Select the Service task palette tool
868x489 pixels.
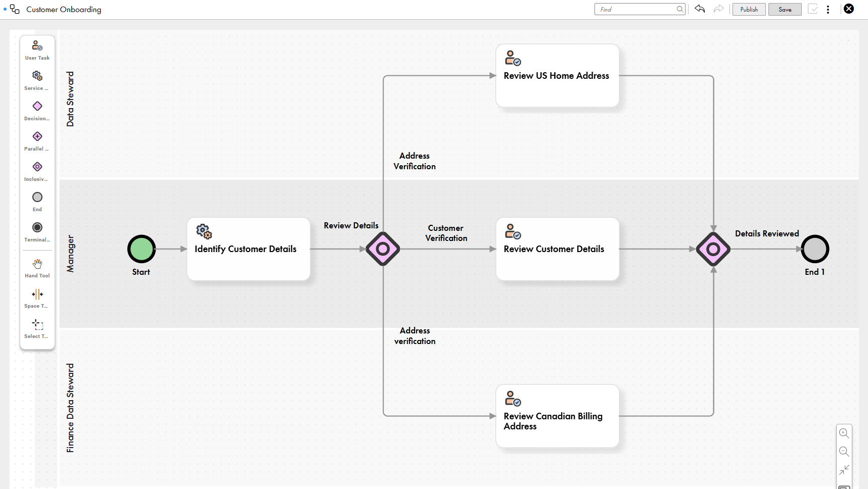(x=37, y=81)
